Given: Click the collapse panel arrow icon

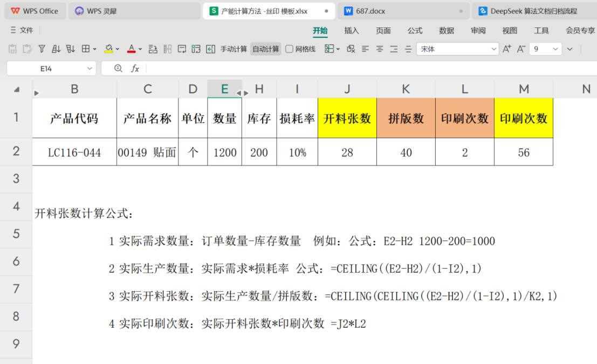Looking at the screenshot, I should (x=210, y=49).
